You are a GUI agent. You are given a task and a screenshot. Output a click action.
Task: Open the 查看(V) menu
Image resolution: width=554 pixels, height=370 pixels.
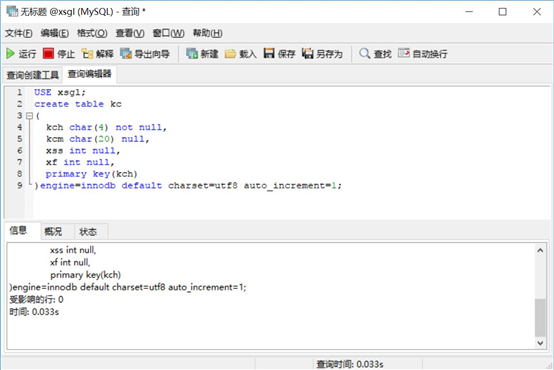pos(130,33)
